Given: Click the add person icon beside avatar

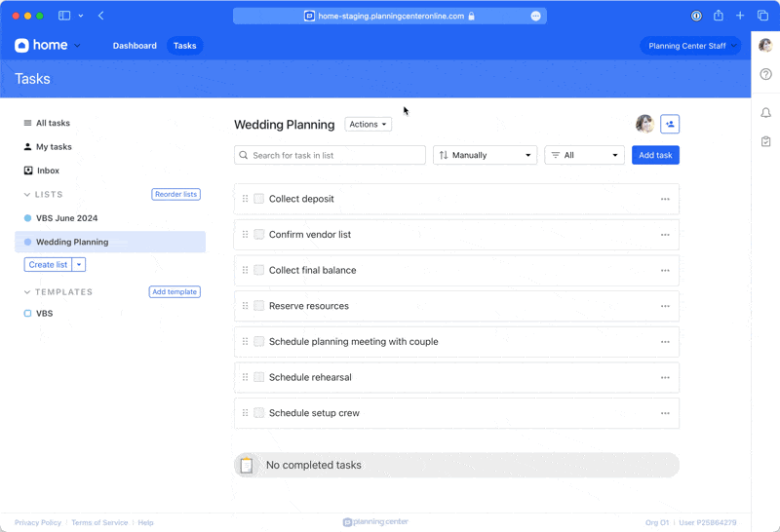Looking at the screenshot, I should [x=670, y=124].
